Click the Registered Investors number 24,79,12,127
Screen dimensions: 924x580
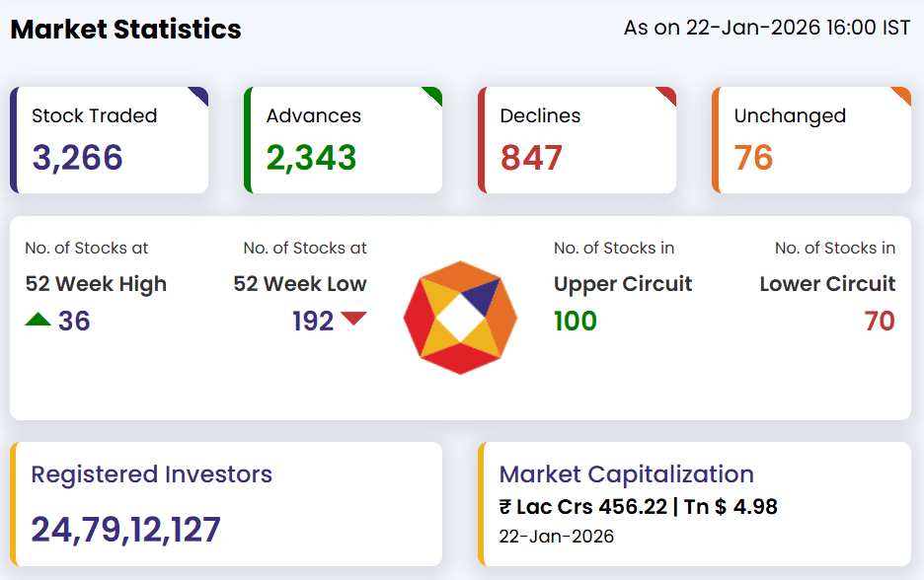(125, 530)
